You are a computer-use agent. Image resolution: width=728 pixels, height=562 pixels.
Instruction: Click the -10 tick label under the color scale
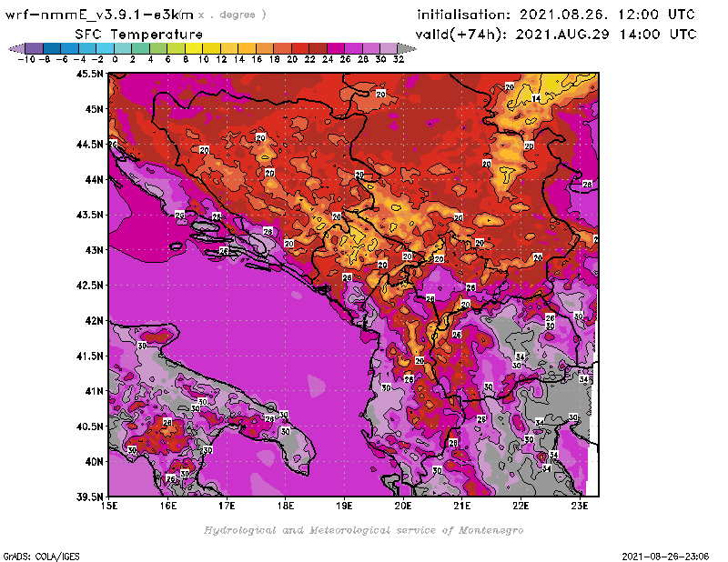[x=26, y=59]
